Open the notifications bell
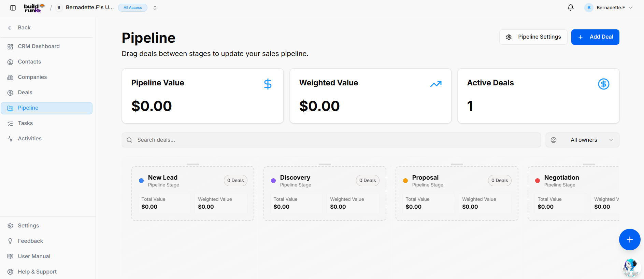 (571, 8)
